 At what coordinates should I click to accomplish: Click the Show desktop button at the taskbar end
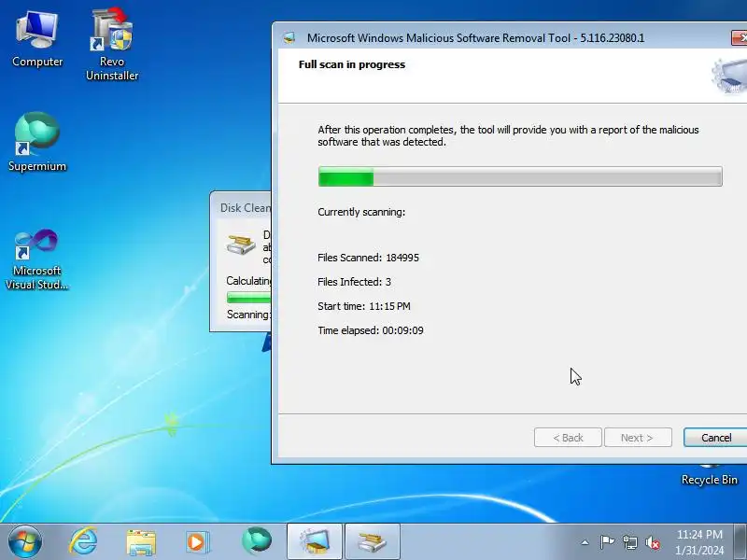coord(740,542)
